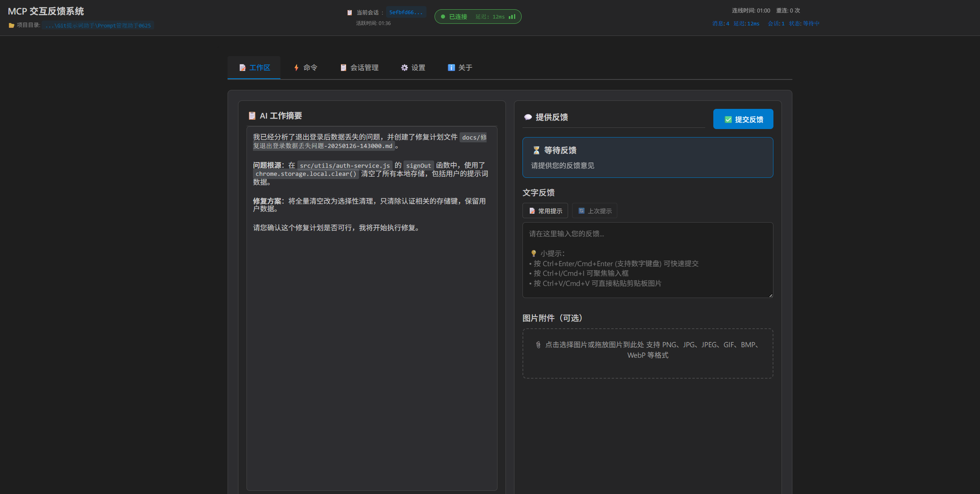Click the 延迟: 12ms text in top right
Image resolution: width=980 pixels, height=494 pixels.
[746, 23]
